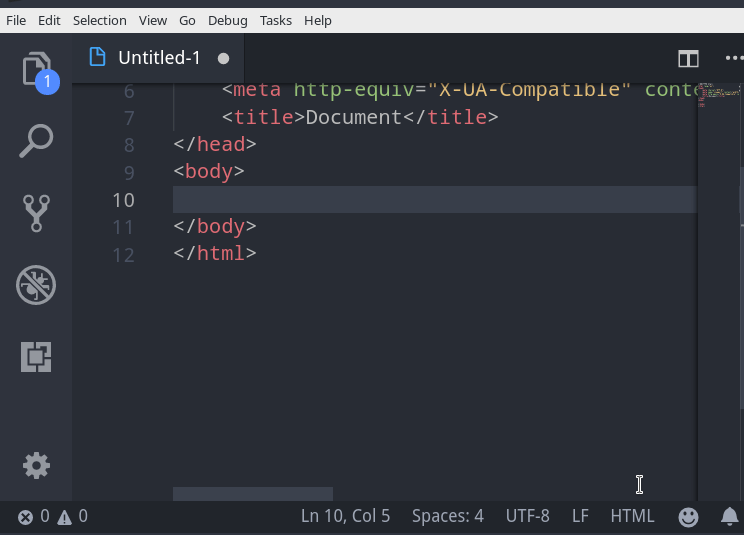Click the word Document in title
Screen dimensions: 744x535
(354, 117)
